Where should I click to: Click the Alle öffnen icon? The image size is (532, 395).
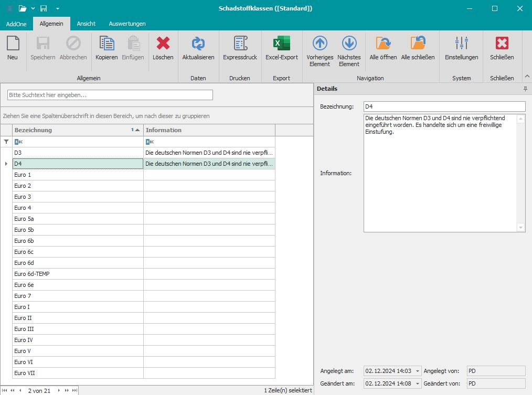click(x=383, y=48)
